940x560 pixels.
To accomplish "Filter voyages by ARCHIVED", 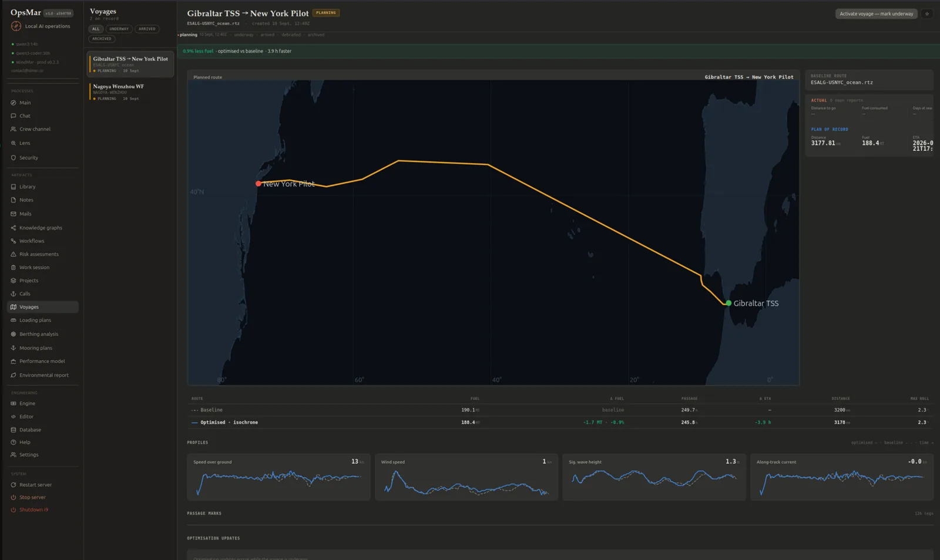I will coord(102,39).
